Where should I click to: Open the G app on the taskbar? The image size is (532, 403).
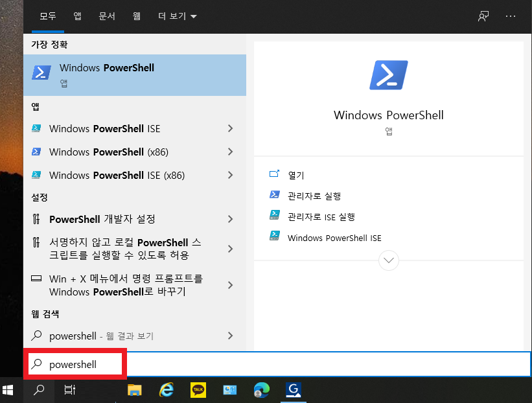click(294, 390)
